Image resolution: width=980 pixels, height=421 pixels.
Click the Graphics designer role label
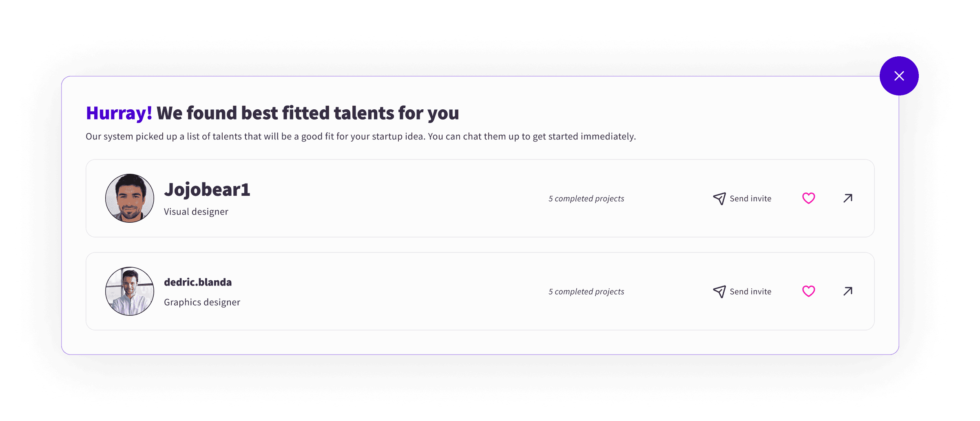202,302
